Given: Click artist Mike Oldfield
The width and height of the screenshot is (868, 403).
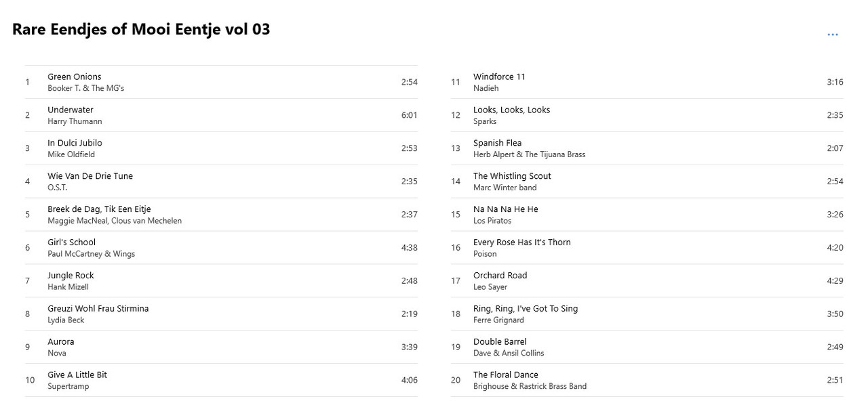Looking at the screenshot, I should 71,154.
